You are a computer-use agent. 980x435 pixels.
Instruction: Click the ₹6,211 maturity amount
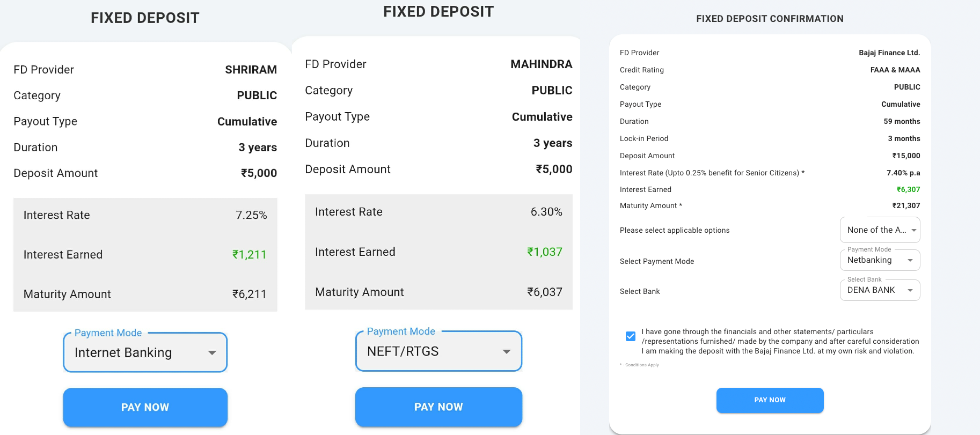pos(249,294)
